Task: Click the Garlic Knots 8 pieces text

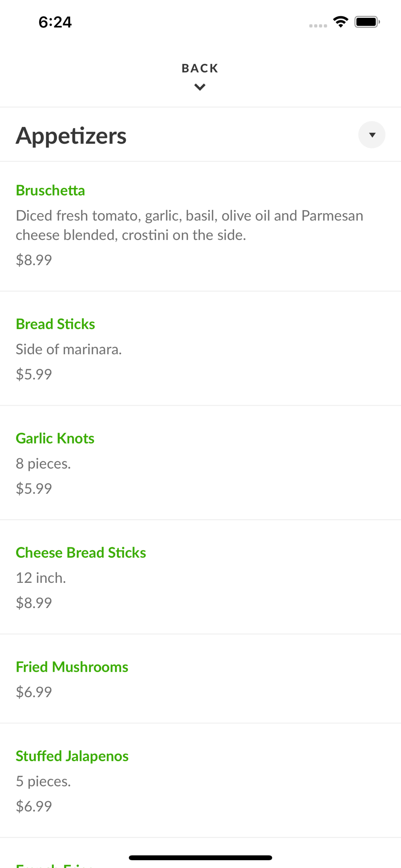Action: click(43, 464)
